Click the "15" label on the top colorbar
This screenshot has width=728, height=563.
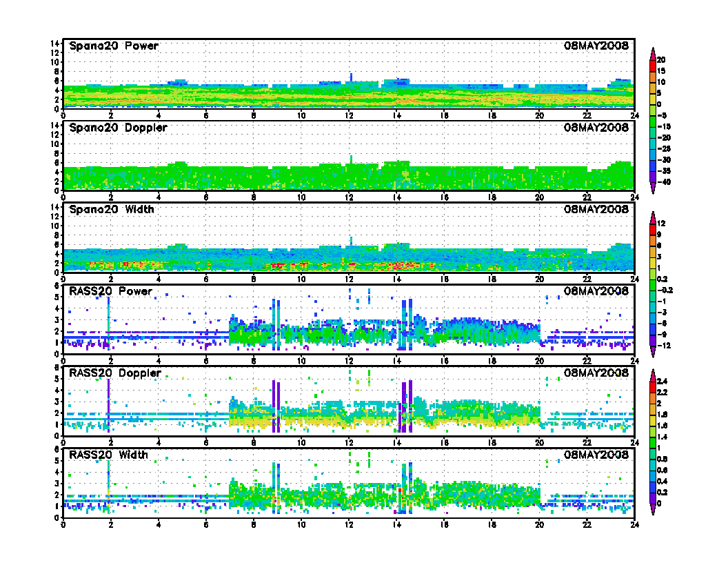[x=661, y=71]
